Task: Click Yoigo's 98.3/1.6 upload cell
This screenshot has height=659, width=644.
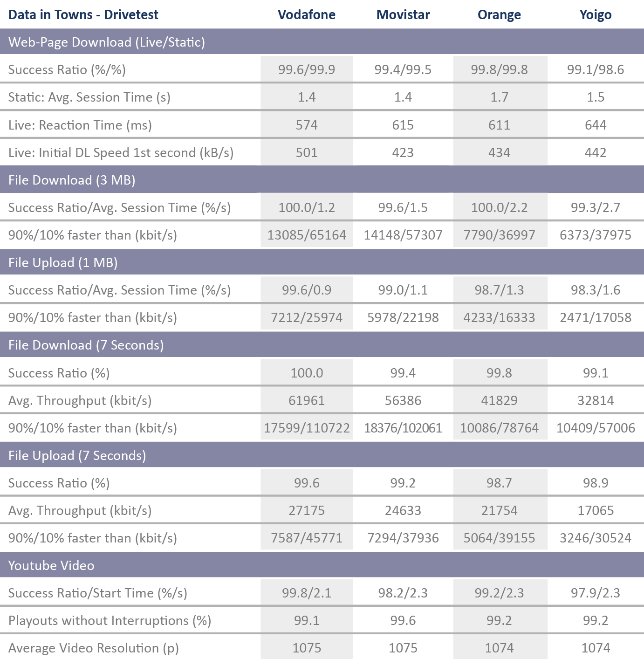Action: 596,290
